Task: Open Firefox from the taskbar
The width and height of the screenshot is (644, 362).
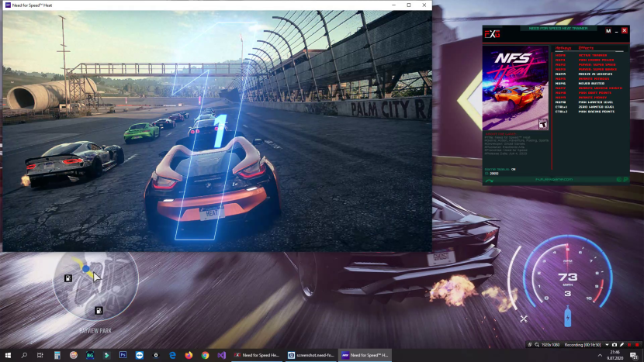Action: pyautogui.click(x=189, y=355)
